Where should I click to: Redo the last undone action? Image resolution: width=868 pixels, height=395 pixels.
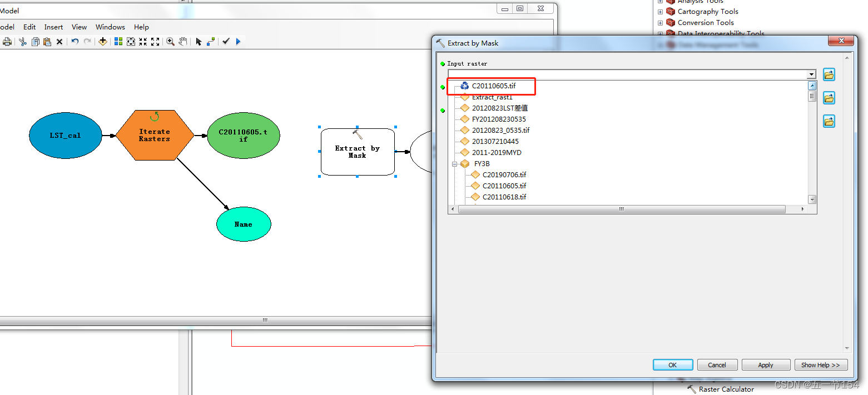click(x=87, y=42)
